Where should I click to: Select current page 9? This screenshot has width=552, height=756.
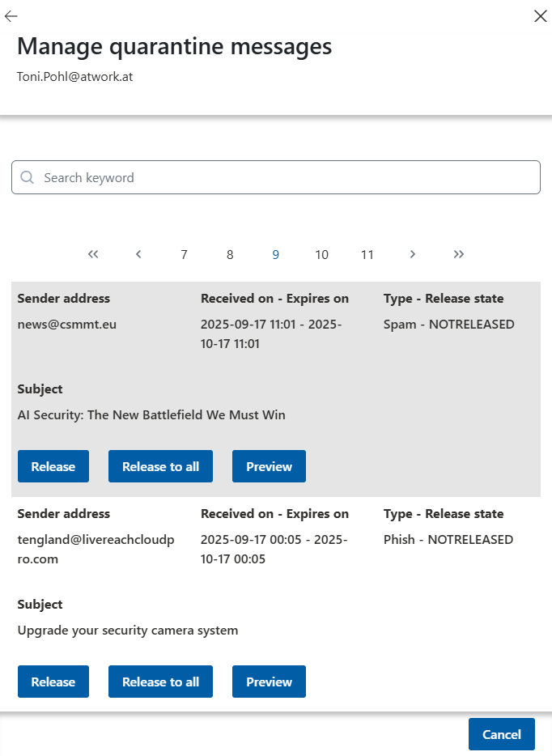[276, 255]
